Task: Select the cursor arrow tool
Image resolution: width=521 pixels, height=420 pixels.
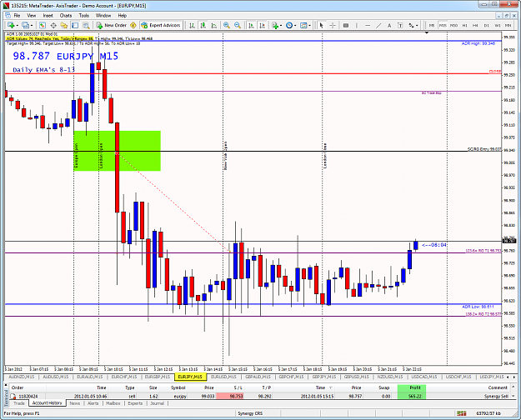Action: pos(321,25)
